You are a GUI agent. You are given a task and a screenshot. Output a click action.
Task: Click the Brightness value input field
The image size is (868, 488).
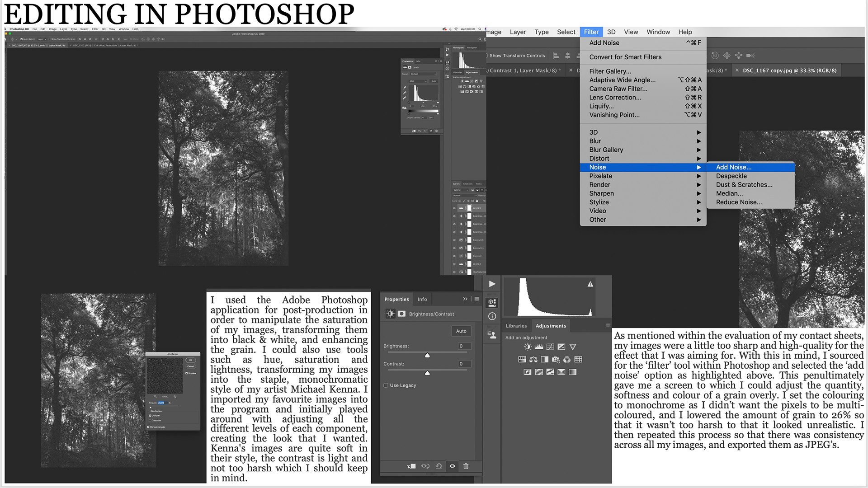[x=465, y=346]
